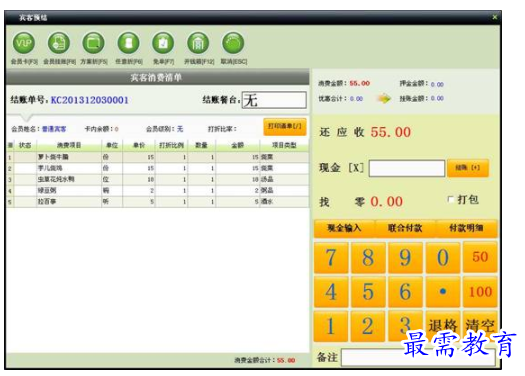Select the 方案折[F5] scheme discount icon
This screenshot has width=525, height=376.
(93, 43)
